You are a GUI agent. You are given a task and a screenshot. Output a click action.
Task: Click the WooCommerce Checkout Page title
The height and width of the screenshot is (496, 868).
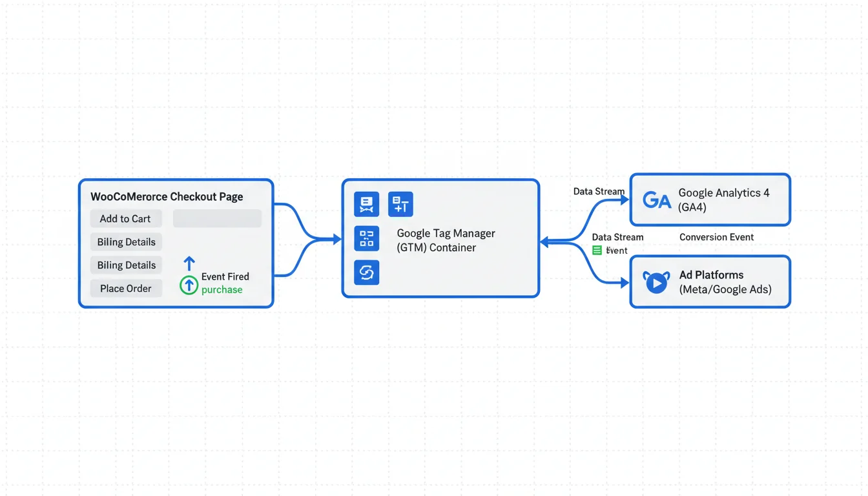pyautogui.click(x=167, y=197)
